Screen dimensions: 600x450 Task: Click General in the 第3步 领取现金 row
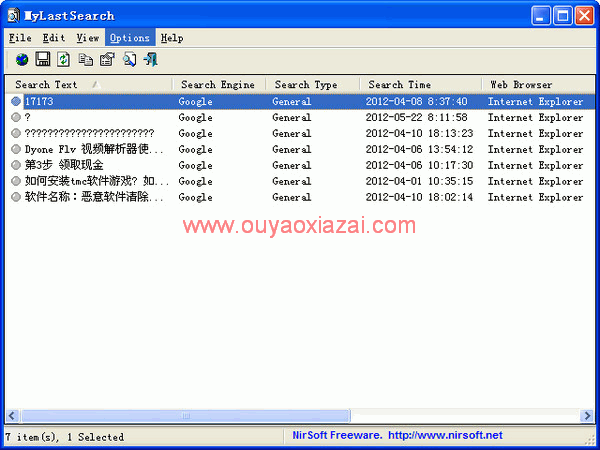click(292, 165)
